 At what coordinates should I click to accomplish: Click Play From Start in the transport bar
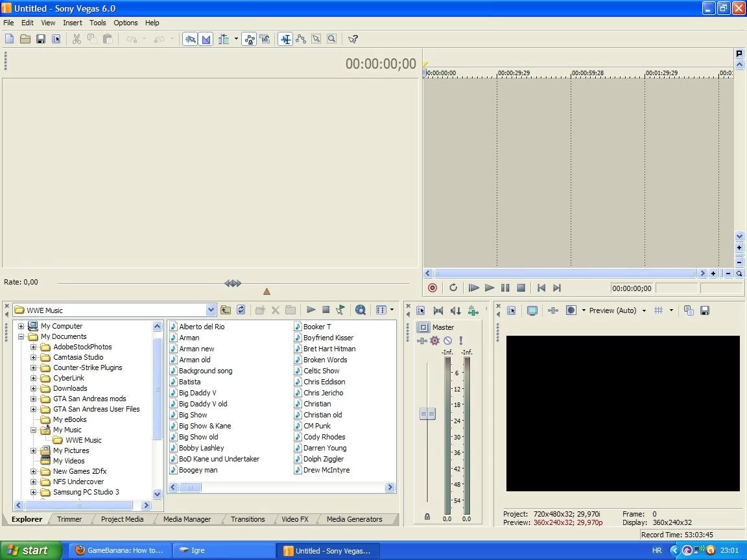(x=473, y=288)
